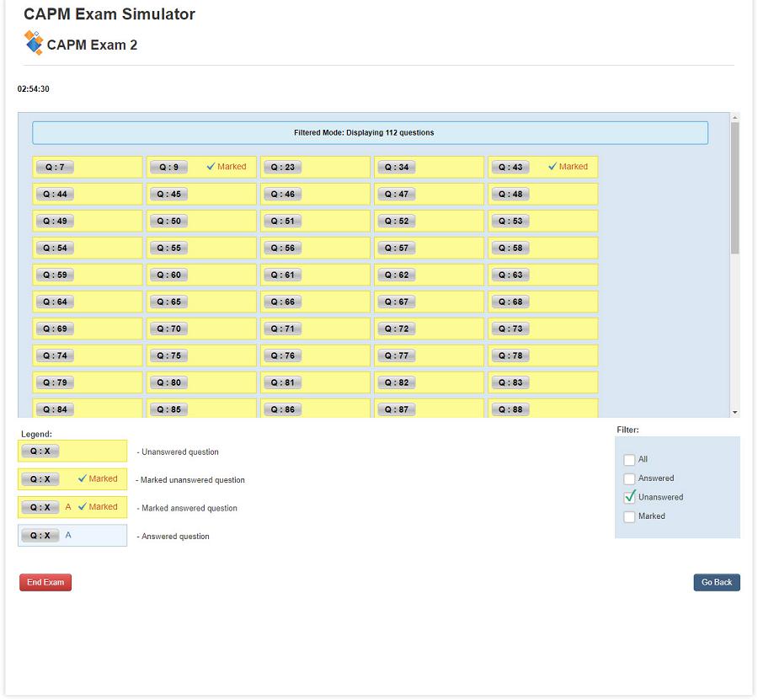Open question 72 in the list
Image resolution: width=758 pixels, height=700 pixels.
tap(396, 329)
